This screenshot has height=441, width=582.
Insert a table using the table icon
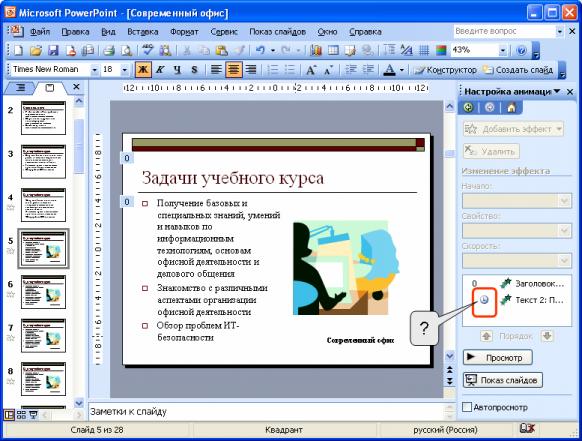point(333,50)
